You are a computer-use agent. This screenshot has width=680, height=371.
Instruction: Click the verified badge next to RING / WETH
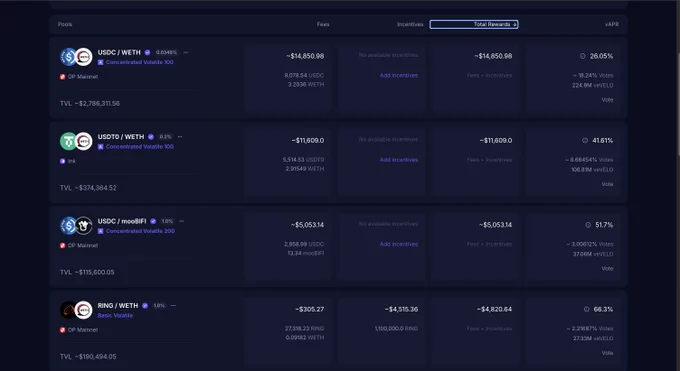click(x=145, y=305)
